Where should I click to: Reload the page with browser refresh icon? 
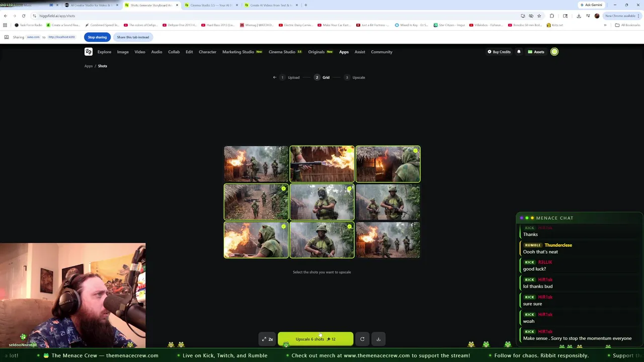tap(23, 16)
